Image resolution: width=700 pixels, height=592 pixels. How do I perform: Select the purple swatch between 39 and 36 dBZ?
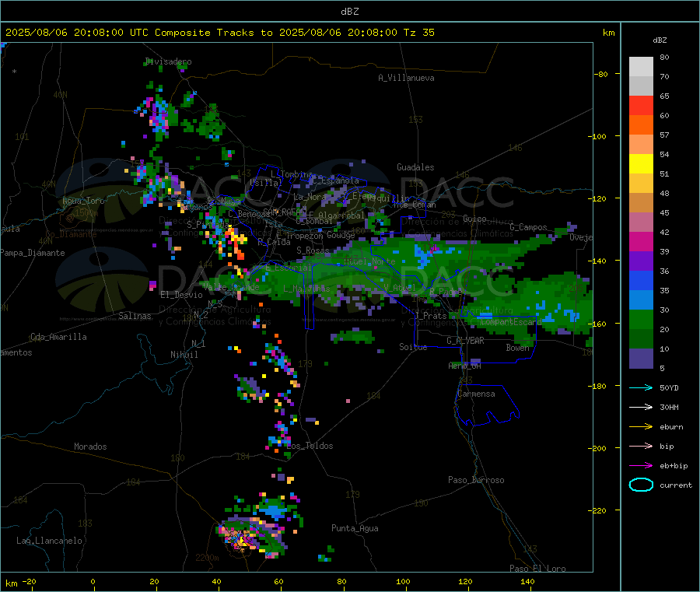pos(641,261)
